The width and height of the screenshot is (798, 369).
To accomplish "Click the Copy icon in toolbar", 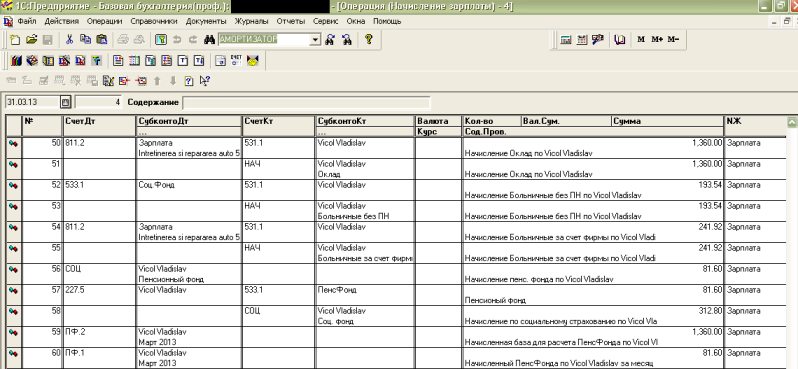I will [x=86, y=39].
